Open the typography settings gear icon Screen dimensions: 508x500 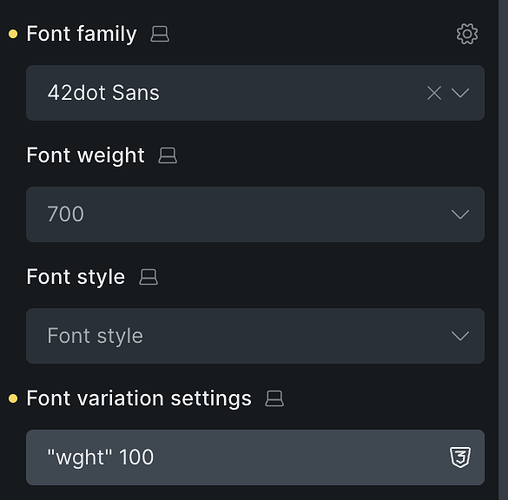[x=467, y=34]
